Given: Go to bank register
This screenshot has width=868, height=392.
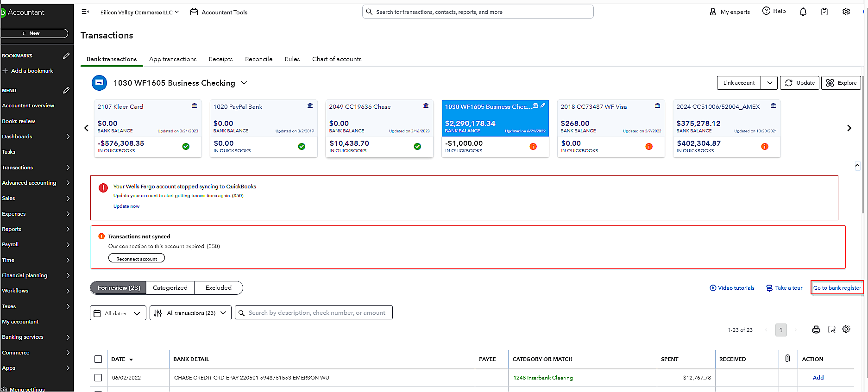Looking at the screenshot, I should coord(837,288).
